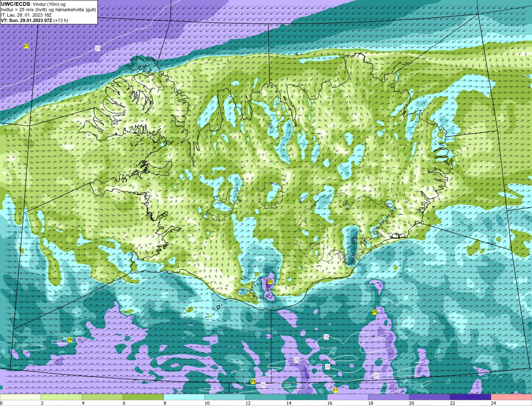Click the title line 'UWC/ECDS: Vindur (10m) og'
This screenshot has width=532, height=406.
click(33, 4)
